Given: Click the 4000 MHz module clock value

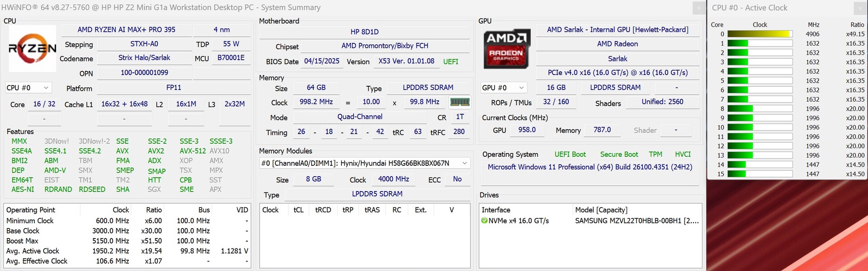Looking at the screenshot, I should coord(394,179).
